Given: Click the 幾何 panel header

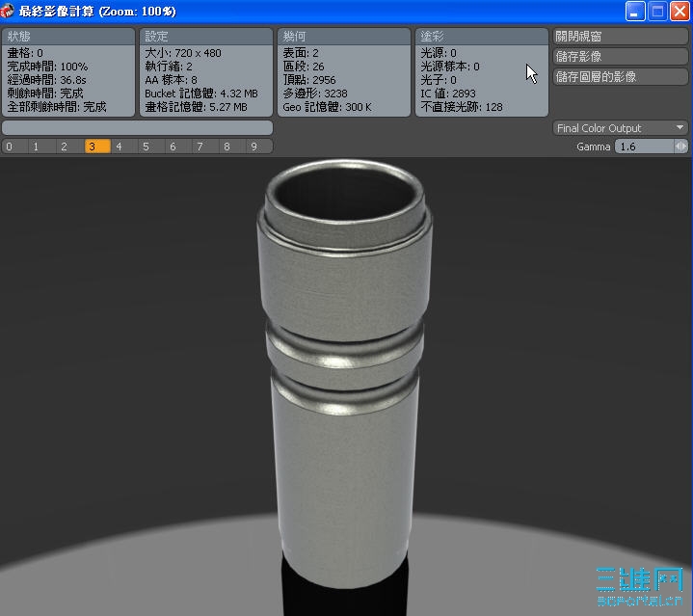Looking at the screenshot, I should tap(344, 37).
